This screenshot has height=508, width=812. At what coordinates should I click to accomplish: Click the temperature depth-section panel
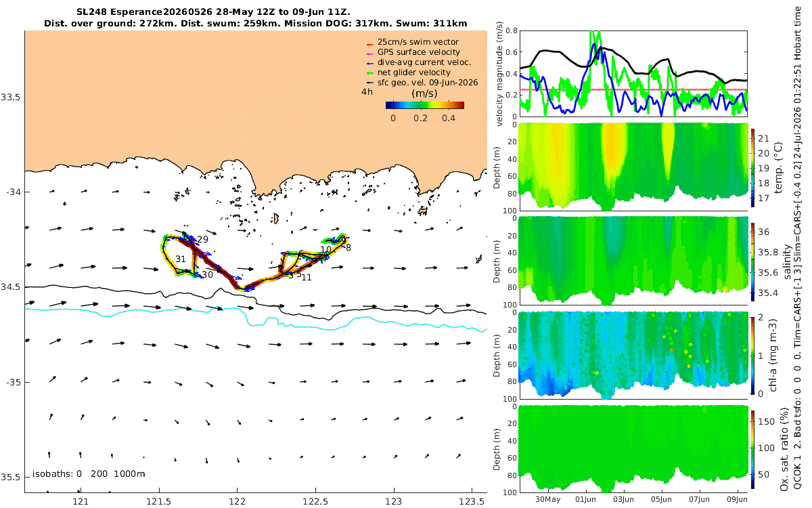click(633, 167)
